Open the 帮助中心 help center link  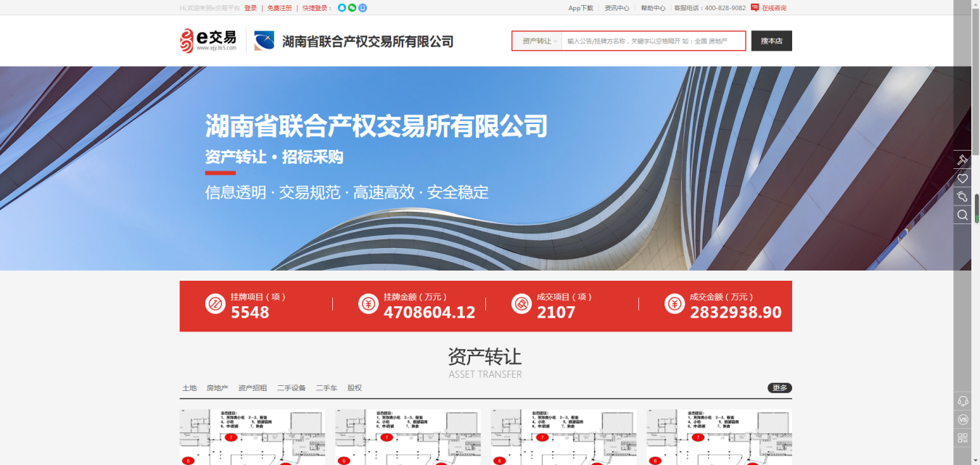coord(653,8)
